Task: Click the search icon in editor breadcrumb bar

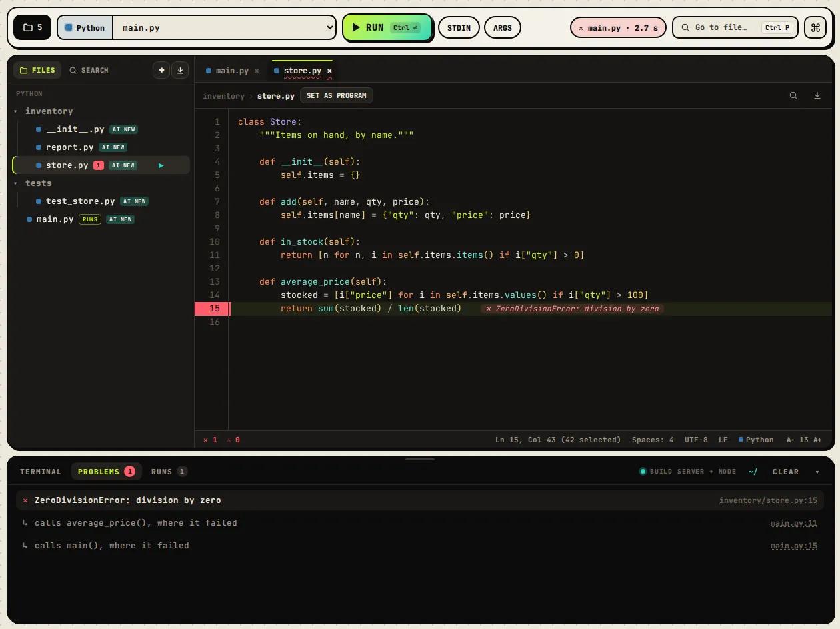Action: 793,95
